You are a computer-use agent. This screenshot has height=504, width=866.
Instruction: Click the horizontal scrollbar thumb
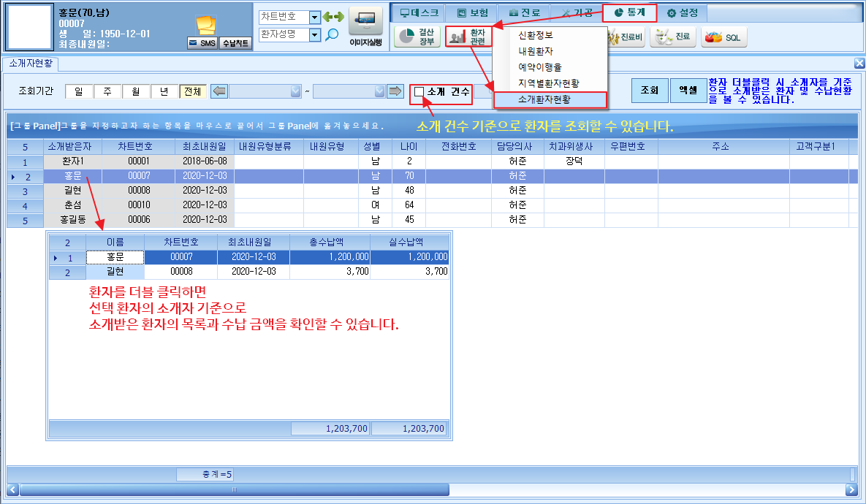click(234, 489)
